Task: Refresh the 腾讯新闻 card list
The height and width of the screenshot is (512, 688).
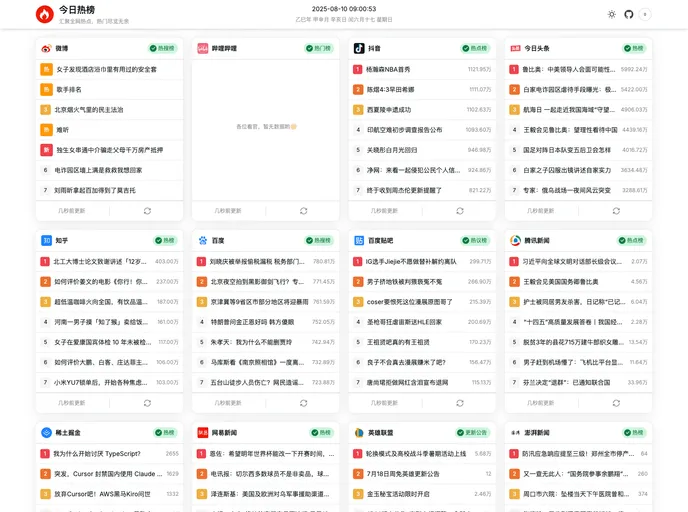Action: [x=616, y=403]
